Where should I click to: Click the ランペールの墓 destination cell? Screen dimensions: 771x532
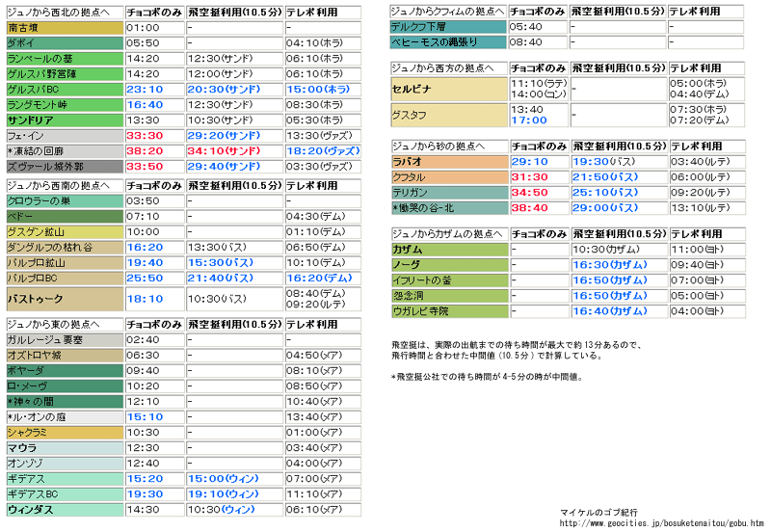[65, 59]
